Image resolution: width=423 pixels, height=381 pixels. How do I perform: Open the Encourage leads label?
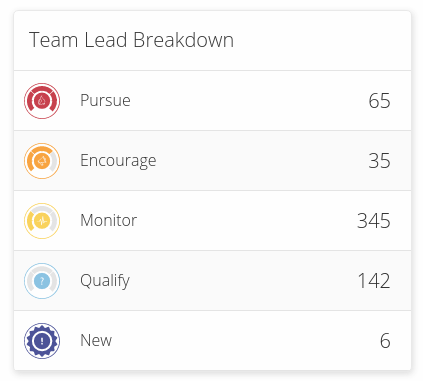coord(118,161)
